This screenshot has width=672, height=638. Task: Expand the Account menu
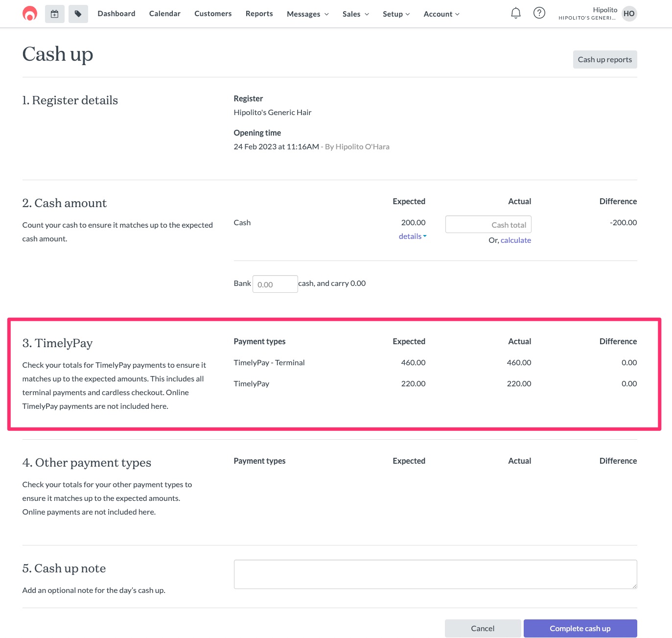click(441, 14)
